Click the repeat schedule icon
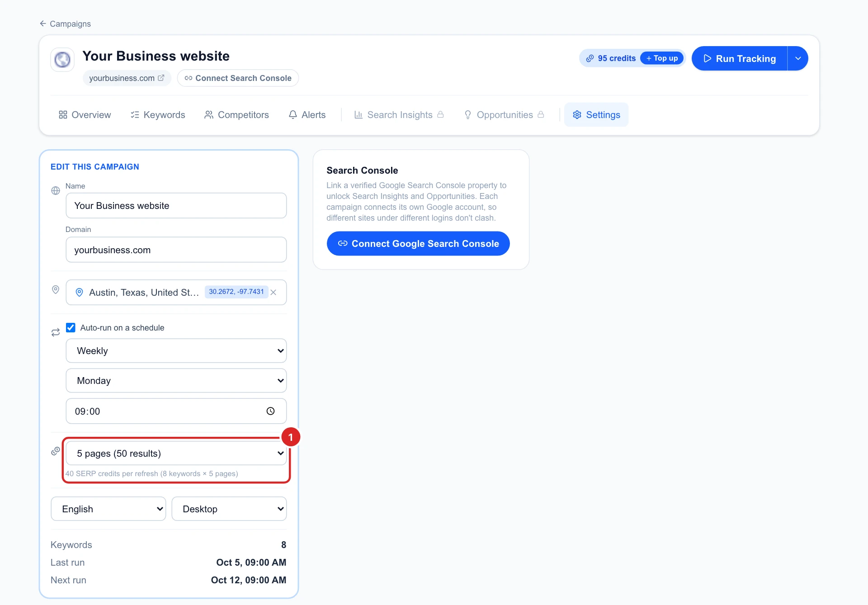The width and height of the screenshot is (868, 605). pyautogui.click(x=56, y=332)
